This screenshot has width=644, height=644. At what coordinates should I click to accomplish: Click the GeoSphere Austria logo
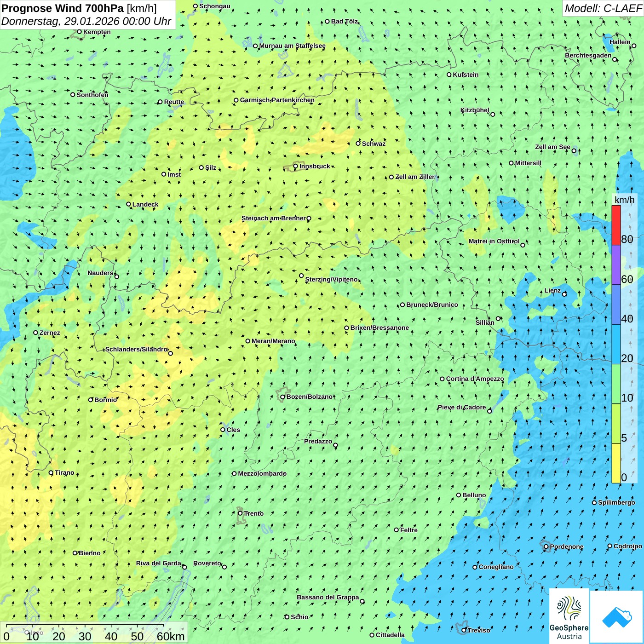(x=569, y=616)
